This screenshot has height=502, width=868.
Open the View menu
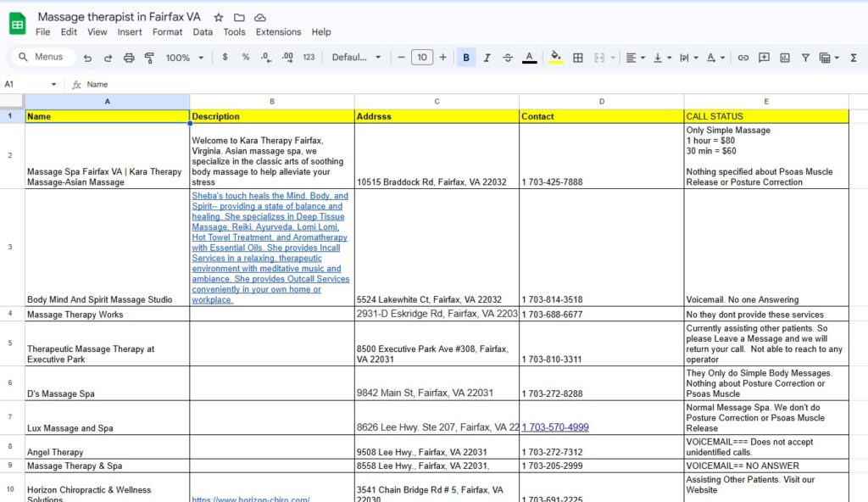pyautogui.click(x=97, y=32)
